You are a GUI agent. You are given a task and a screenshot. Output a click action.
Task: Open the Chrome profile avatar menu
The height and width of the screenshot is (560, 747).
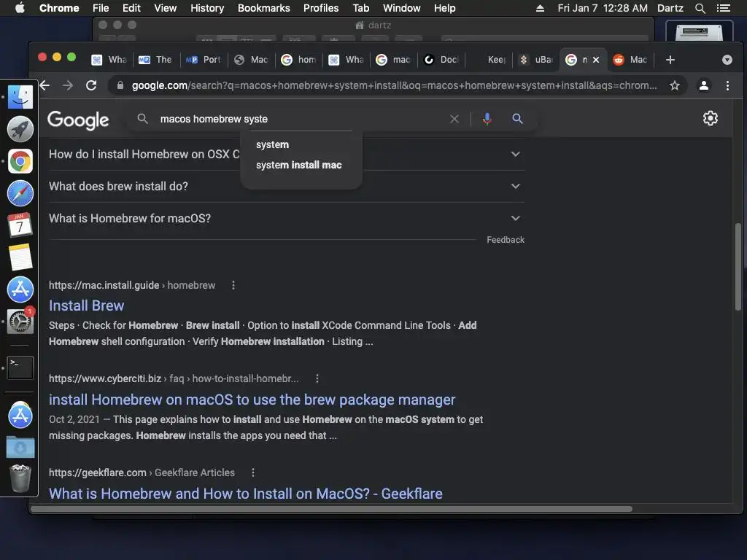pyautogui.click(x=704, y=85)
